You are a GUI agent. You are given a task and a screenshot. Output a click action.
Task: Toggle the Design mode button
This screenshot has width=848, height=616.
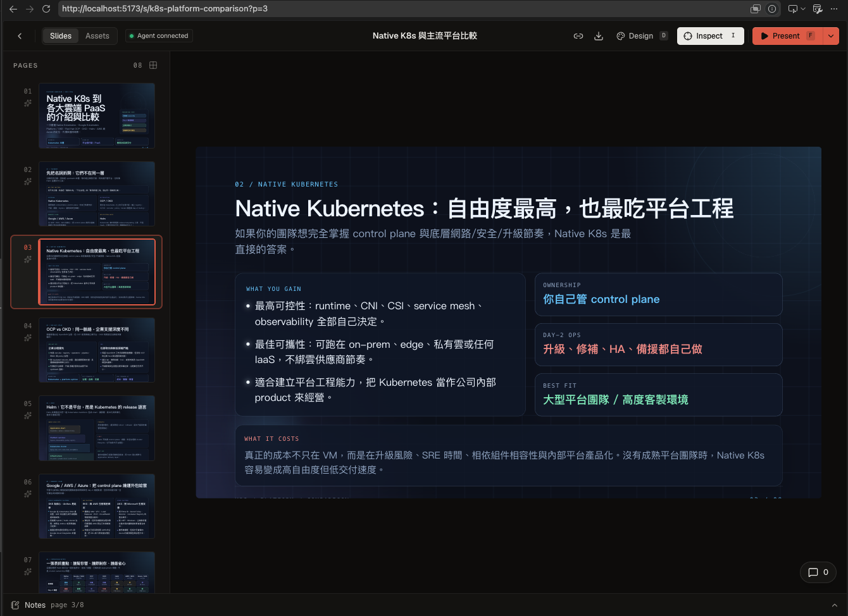(642, 36)
